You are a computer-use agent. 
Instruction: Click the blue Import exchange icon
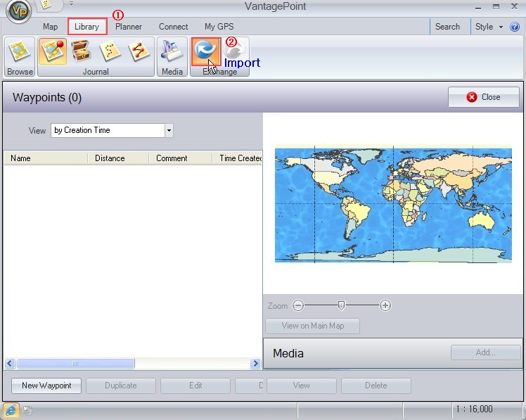[205, 51]
